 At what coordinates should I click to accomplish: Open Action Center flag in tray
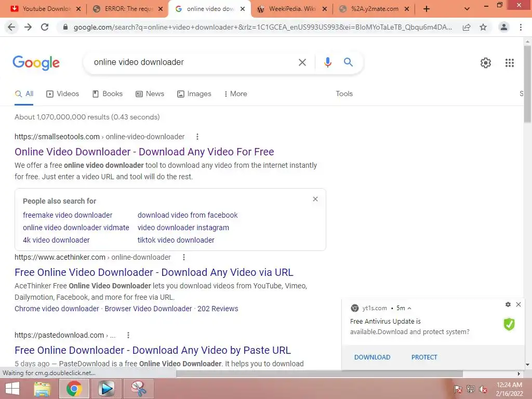[458, 389]
